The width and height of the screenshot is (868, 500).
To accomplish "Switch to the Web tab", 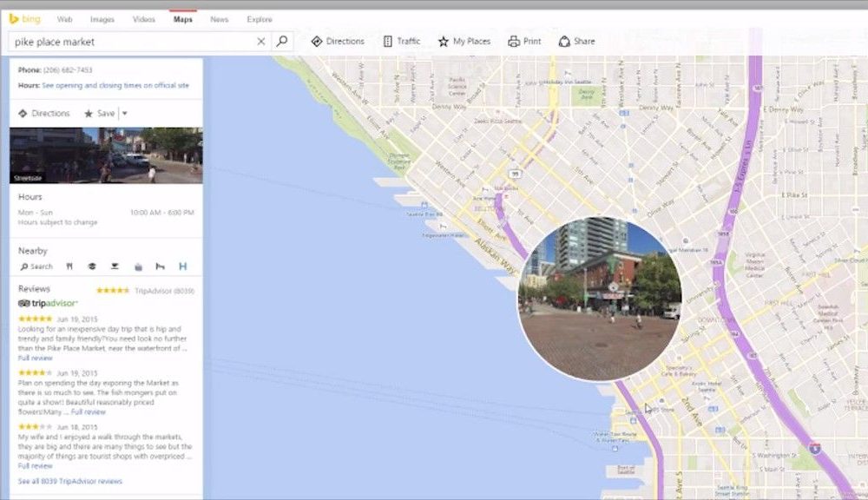I will click(65, 19).
